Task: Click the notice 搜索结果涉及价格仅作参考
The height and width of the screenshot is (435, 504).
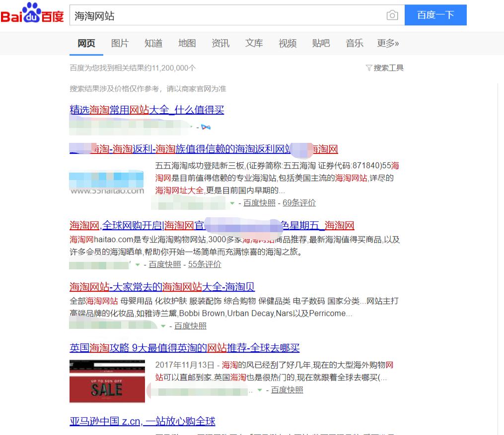Action: 148,89
